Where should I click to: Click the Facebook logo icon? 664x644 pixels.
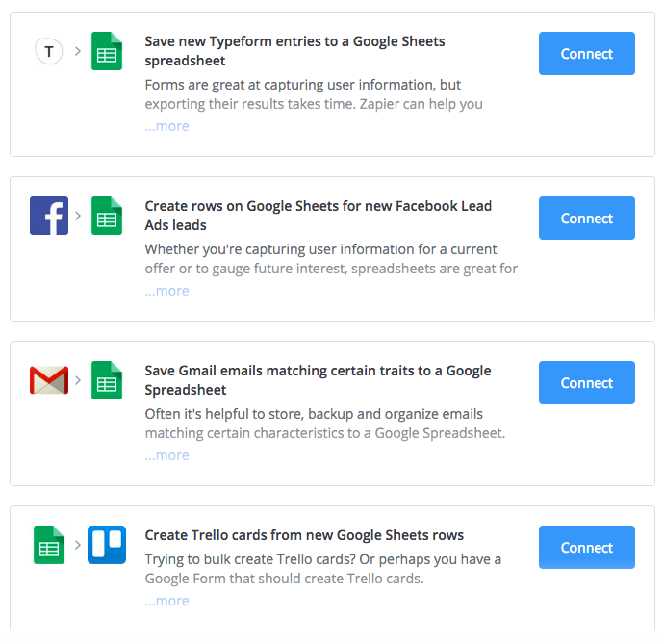coord(49,216)
